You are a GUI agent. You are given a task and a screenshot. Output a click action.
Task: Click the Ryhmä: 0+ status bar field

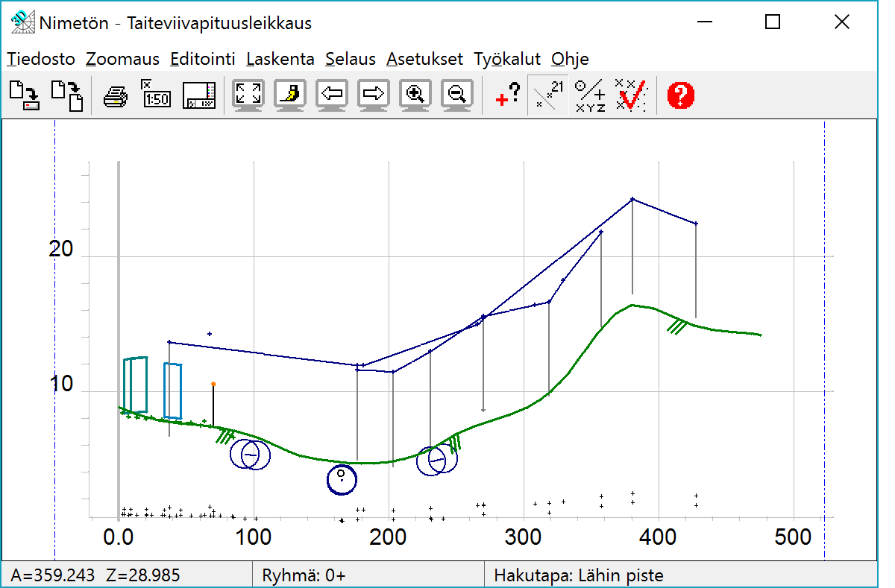(x=304, y=575)
